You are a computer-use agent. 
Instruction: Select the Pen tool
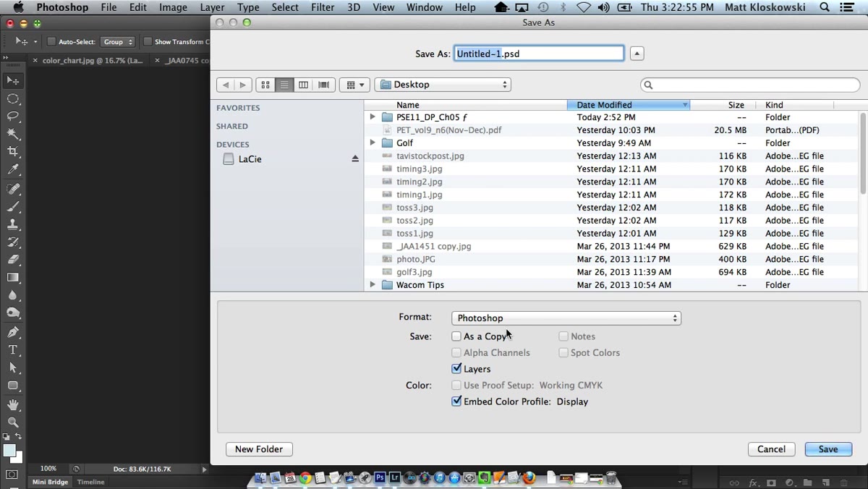13,332
